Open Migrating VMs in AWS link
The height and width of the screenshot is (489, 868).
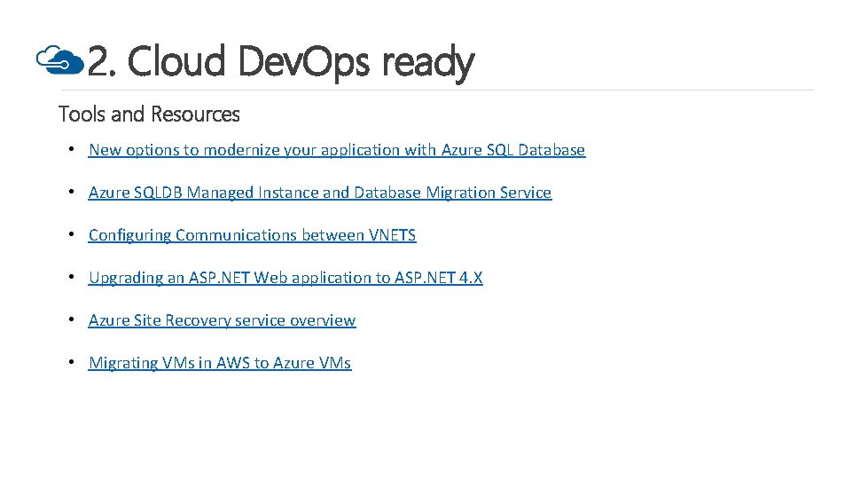220,363
